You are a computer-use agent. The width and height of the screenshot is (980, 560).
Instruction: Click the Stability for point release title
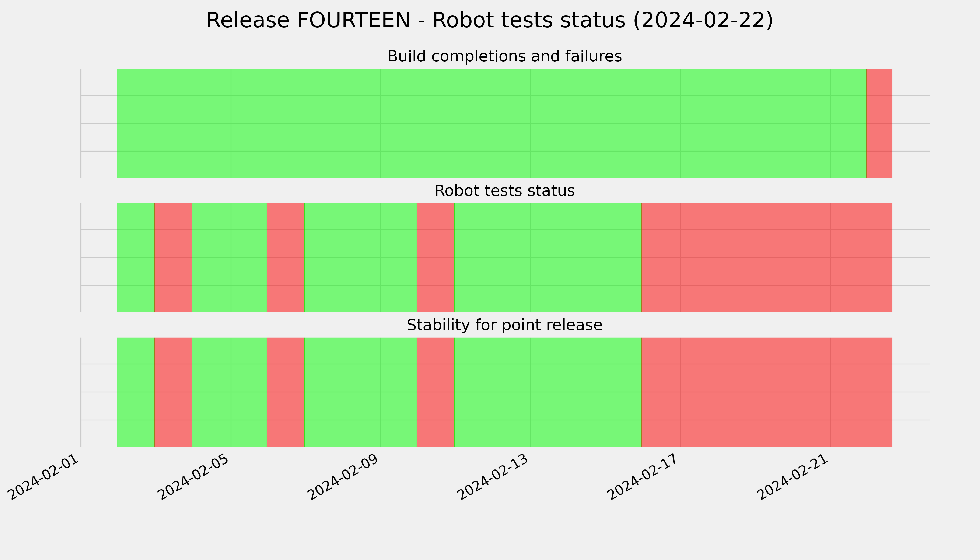[x=504, y=325]
